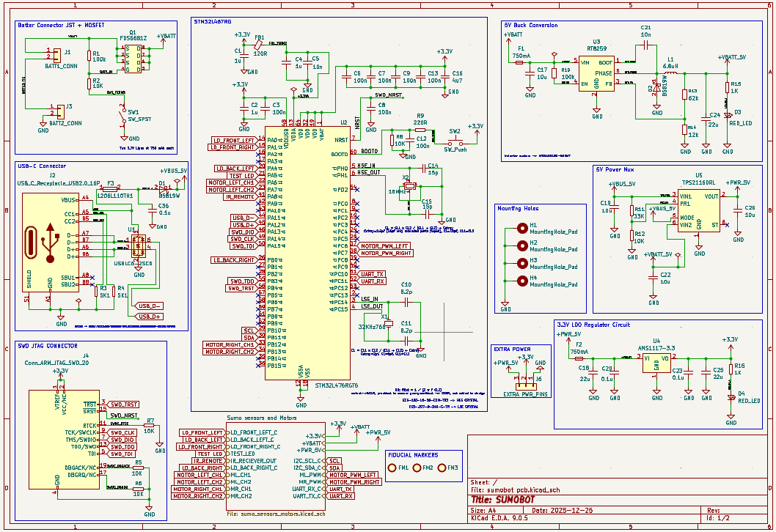Click the 5V Power Mux heading
776x532 pixels.
[x=615, y=169]
